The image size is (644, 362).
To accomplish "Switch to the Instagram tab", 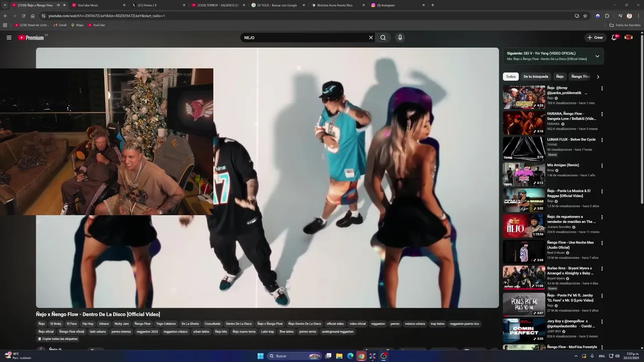I will (x=397, y=5).
